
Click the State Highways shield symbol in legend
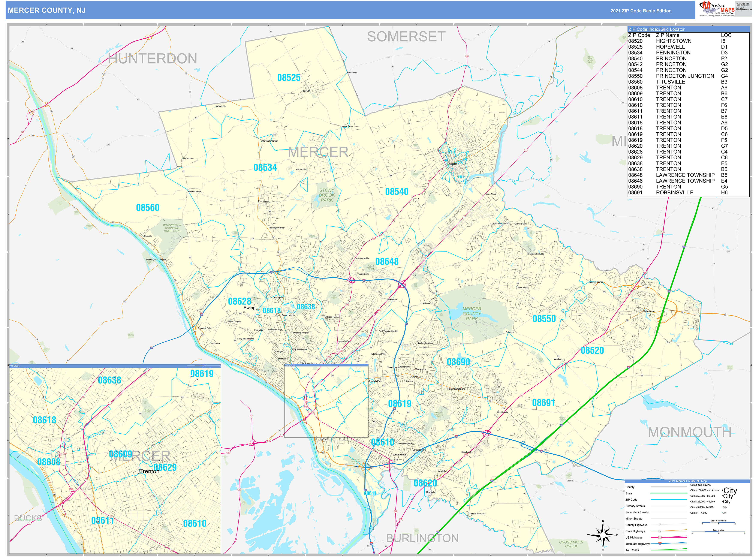660,531
